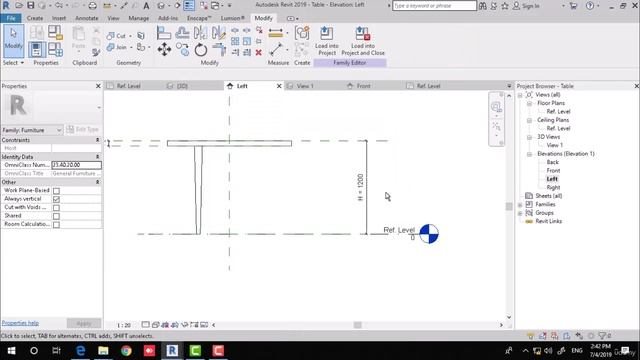Switch to the Manage ribbon tab
640x360 pixels.
[139, 18]
